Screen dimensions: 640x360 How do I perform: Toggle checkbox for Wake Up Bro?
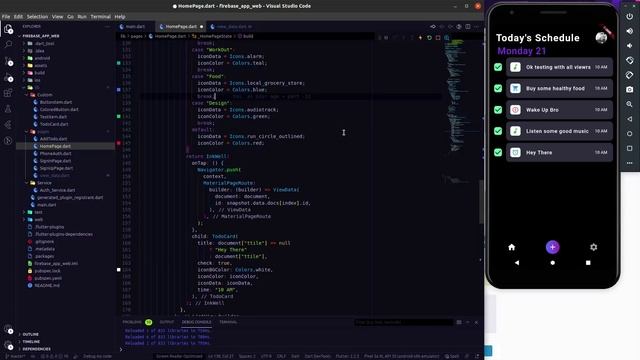[x=498, y=110]
